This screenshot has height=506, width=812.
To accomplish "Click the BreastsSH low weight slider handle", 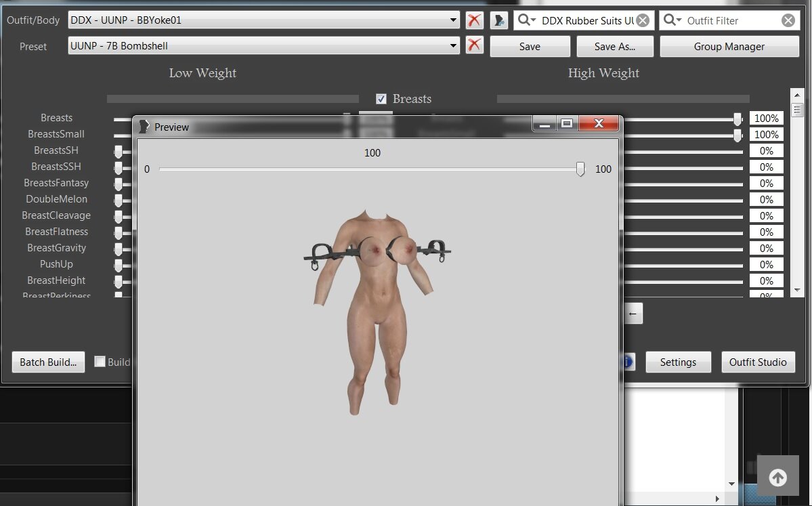I will tap(119, 152).
